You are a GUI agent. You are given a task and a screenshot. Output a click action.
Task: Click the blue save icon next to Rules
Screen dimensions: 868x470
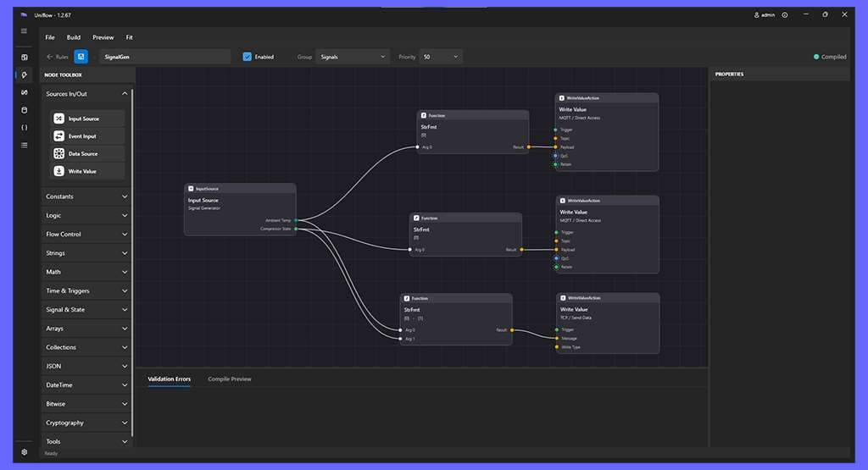coord(81,57)
